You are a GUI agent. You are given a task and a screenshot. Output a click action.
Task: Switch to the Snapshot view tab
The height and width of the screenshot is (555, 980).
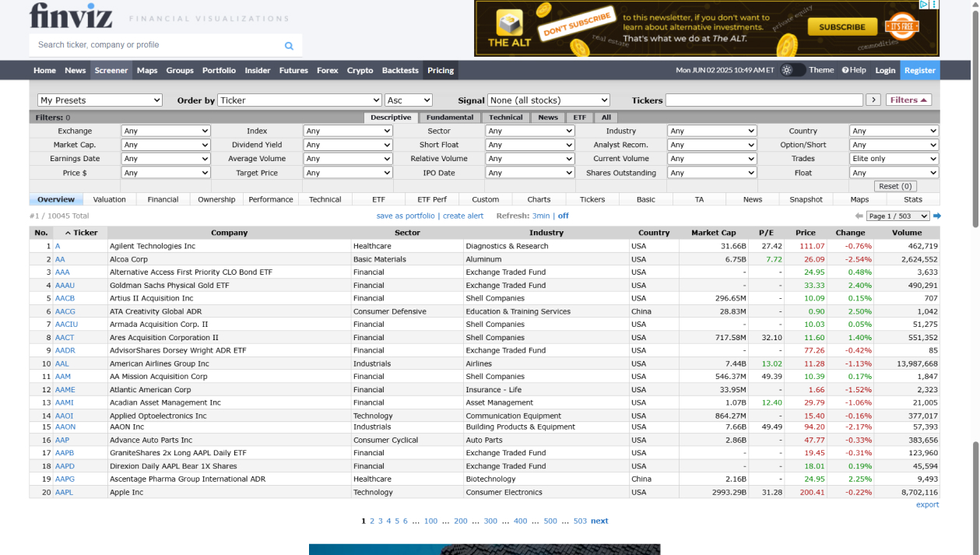click(806, 199)
